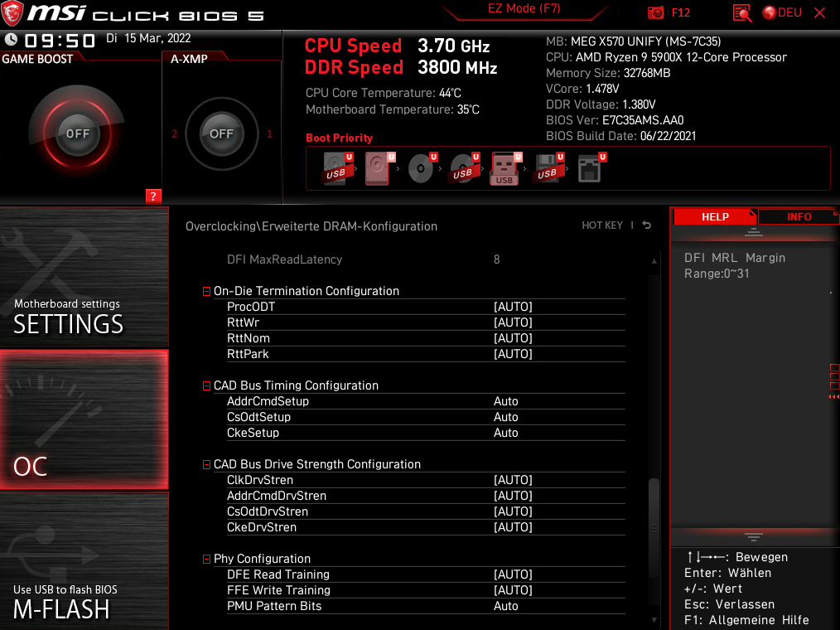Image resolution: width=840 pixels, height=630 pixels.
Task: Open the M-FLASH section
Action: click(x=84, y=561)
